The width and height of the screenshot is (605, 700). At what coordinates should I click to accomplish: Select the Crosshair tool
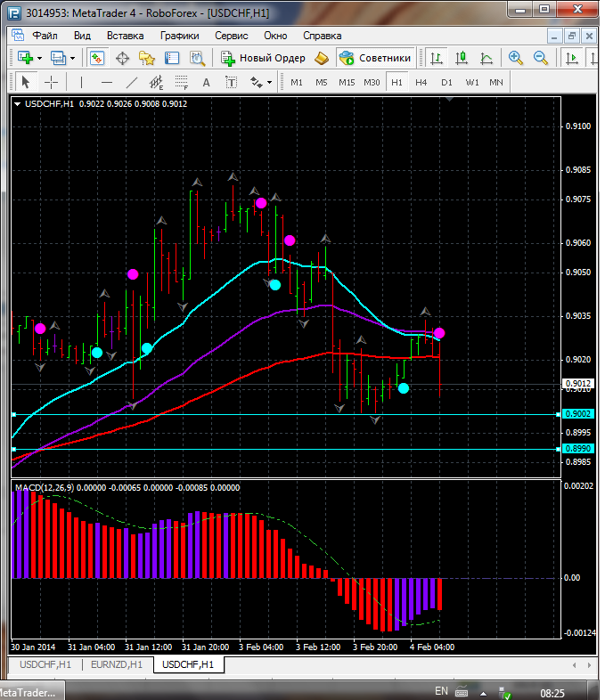(52, 82)
